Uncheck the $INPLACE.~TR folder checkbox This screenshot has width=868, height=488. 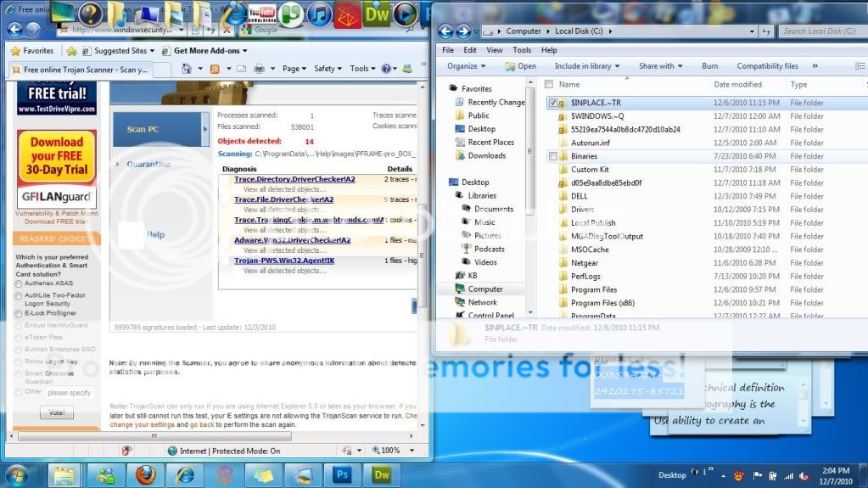[x=553, y=103]
